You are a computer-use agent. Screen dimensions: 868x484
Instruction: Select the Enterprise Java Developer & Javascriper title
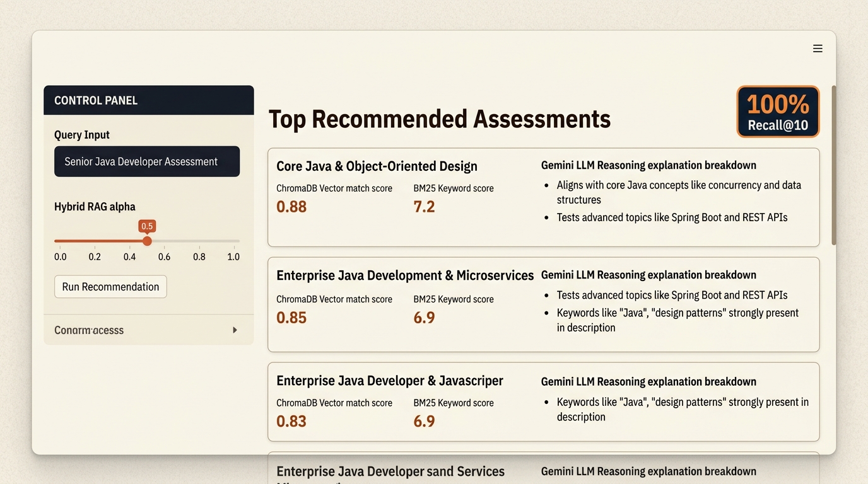coord(390,381)
